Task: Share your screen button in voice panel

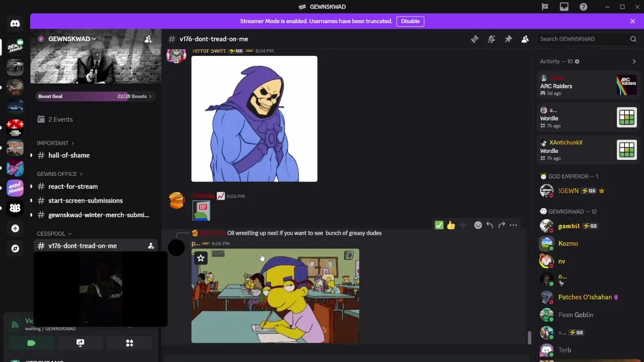Action: click(x=80, y=343)
